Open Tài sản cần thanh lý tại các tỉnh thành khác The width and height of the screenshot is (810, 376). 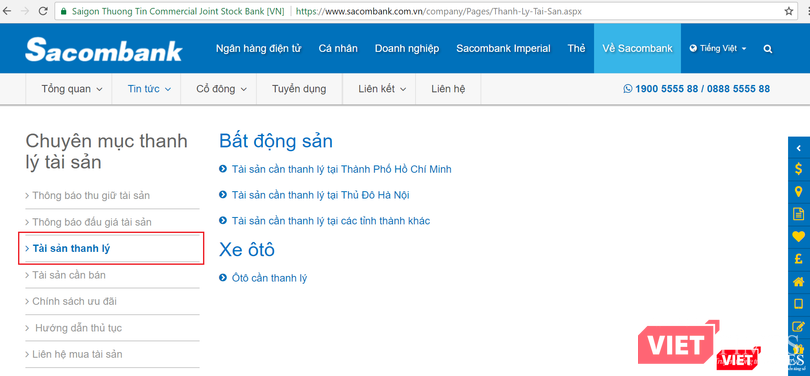coord(331,221)
